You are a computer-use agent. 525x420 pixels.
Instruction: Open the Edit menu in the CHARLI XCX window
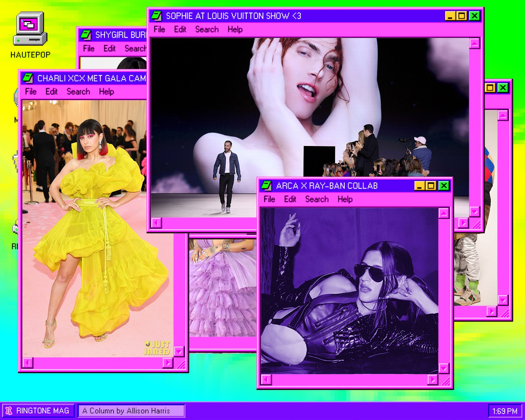pyautogui.click(x=52, y=92)
